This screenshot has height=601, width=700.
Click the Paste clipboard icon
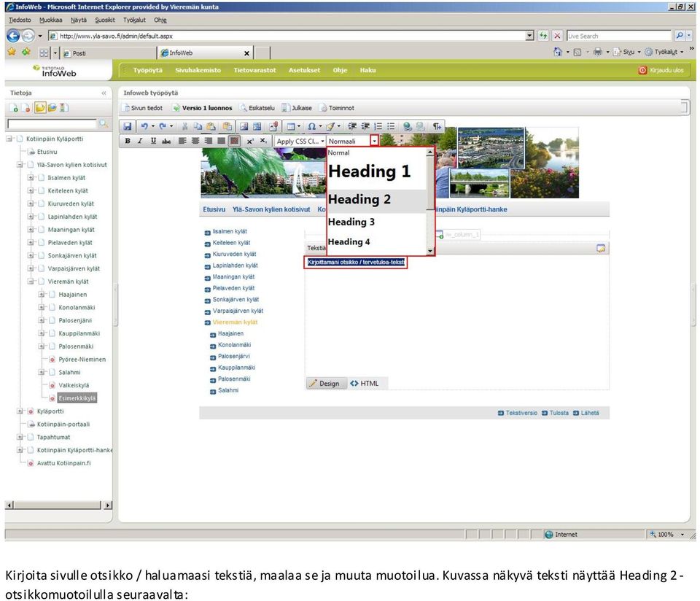pos(211,126)
